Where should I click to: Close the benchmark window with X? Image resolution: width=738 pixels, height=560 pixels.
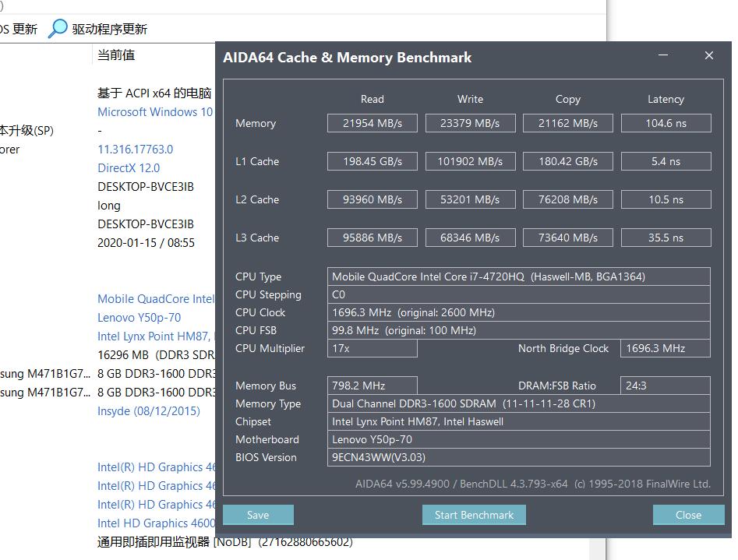click(x=709, y=55)
